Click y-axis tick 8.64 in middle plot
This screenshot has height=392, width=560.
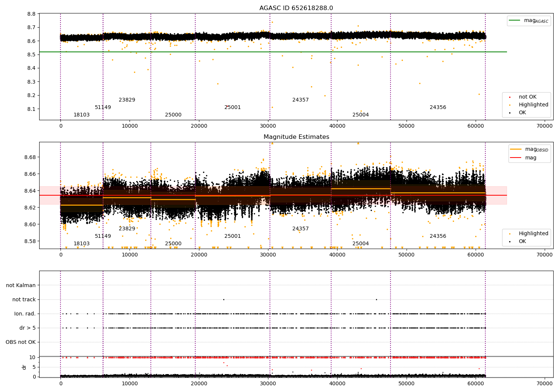[30, 191]
